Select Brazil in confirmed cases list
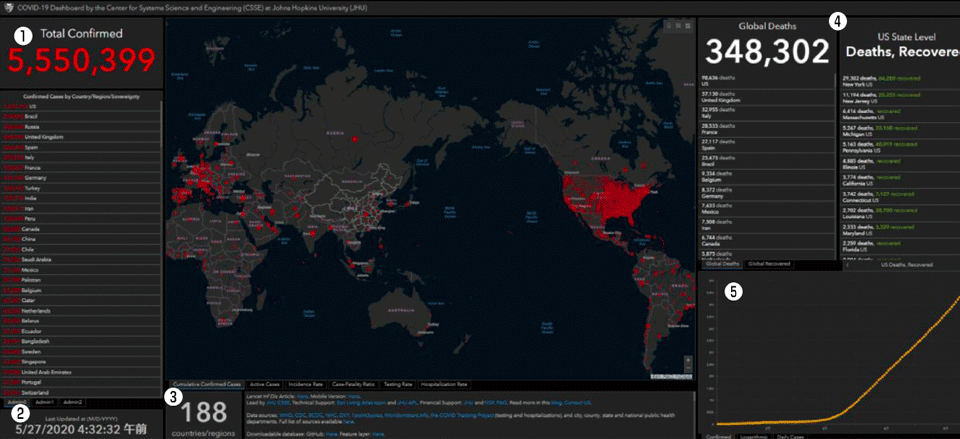The image size is (960, 439). tap(81, 116)
